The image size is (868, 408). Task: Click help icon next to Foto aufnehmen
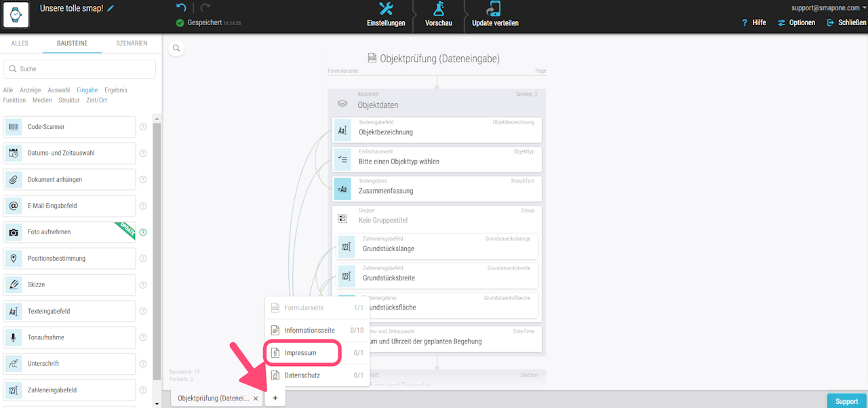[x=143, y=232]
